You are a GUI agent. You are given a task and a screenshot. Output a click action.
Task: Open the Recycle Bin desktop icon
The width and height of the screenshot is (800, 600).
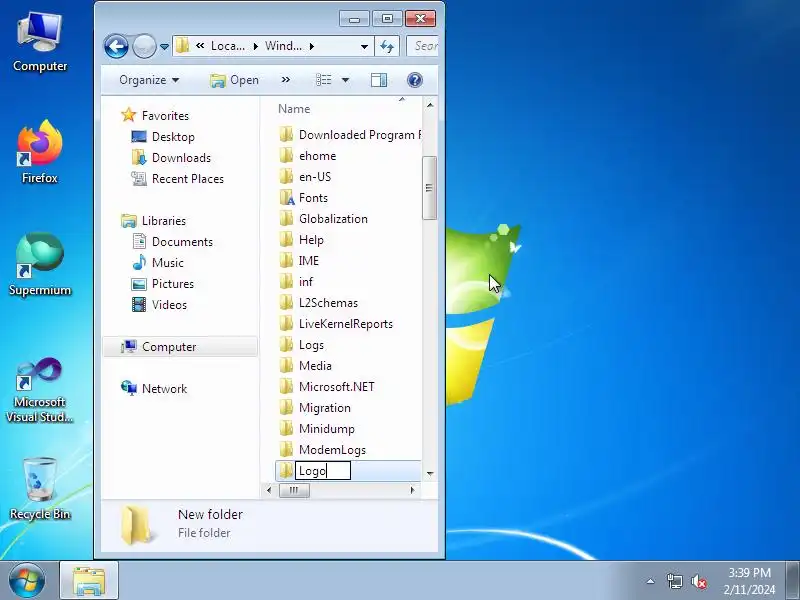point(40,489)
